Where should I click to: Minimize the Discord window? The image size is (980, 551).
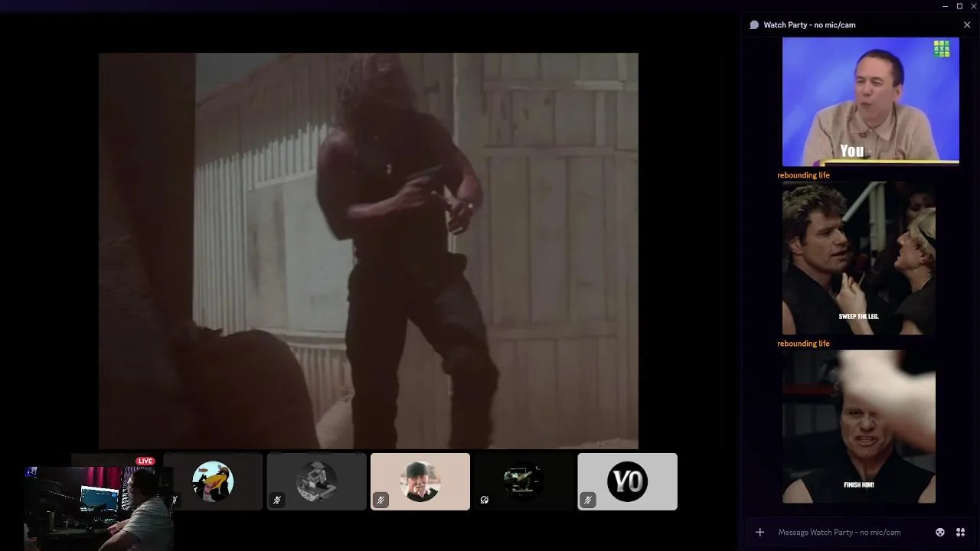[x=945, y=6]
